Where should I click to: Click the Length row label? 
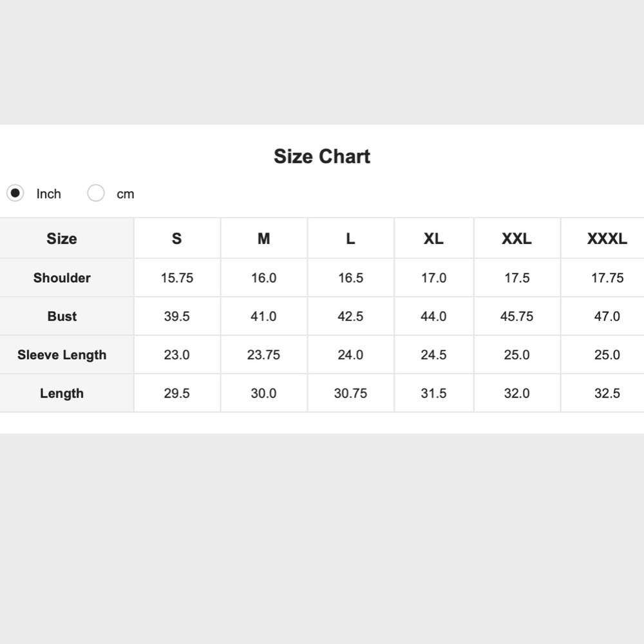(62, 393)
